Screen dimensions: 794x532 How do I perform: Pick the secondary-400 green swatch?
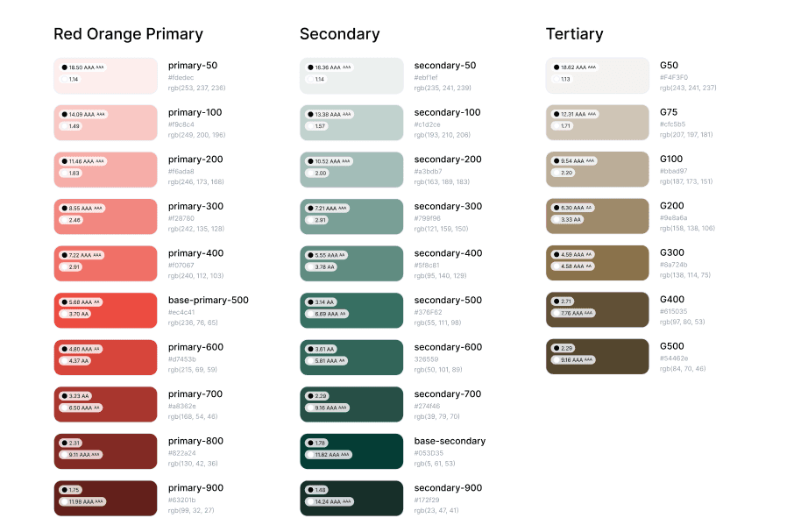351,263
